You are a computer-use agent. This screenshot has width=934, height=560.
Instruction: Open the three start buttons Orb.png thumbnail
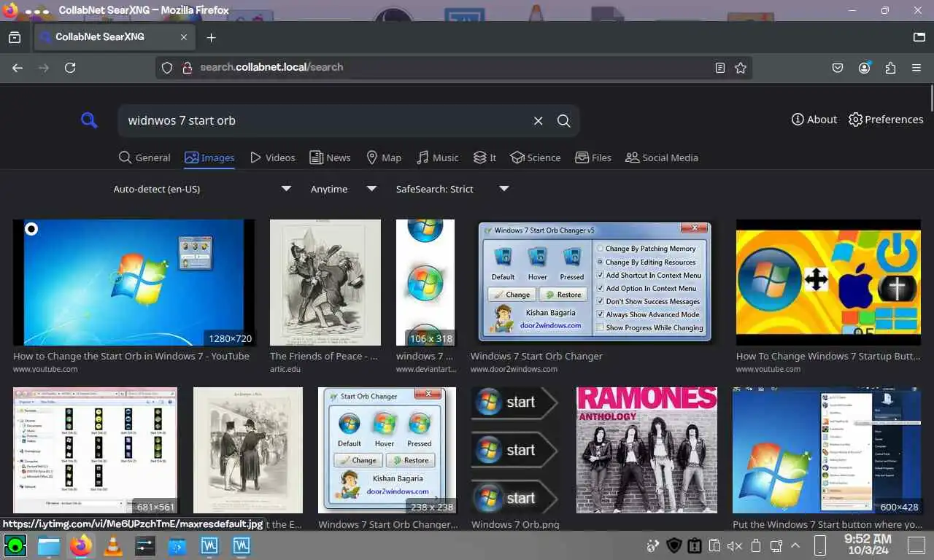[514, 450]
